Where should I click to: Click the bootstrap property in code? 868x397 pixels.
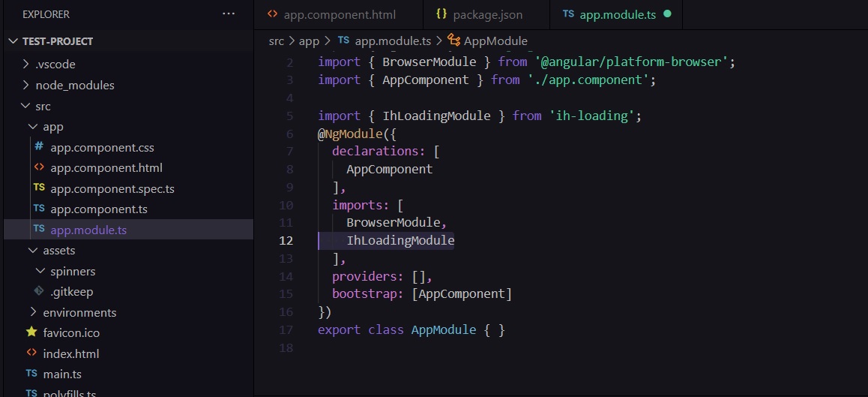coord(364,293)
